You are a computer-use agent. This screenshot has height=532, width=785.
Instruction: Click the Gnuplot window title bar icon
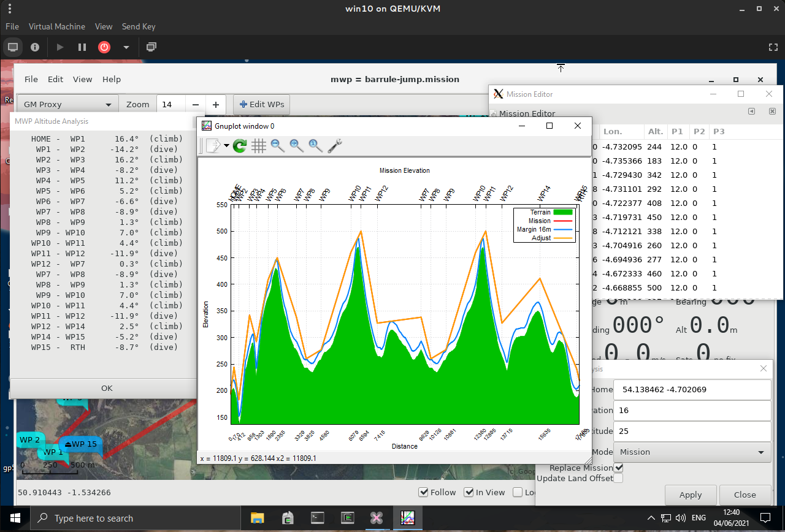click(x=207, y=126)
